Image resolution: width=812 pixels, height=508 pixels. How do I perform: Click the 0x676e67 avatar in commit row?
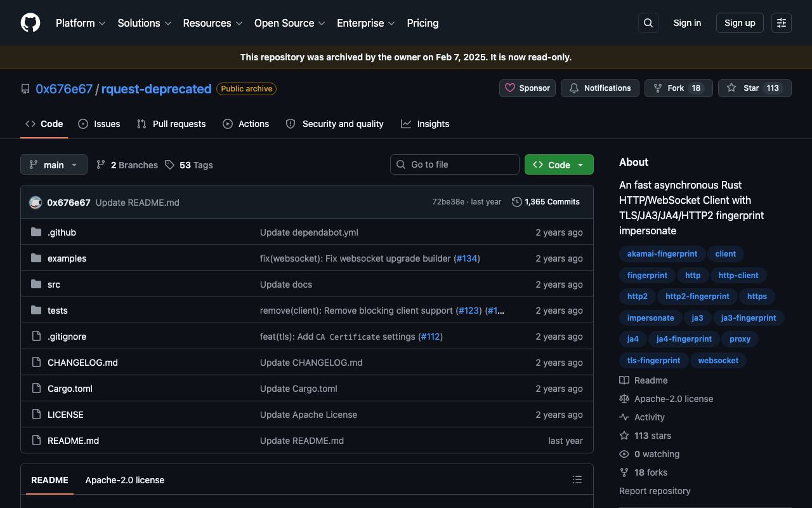[x=36, y=203]
